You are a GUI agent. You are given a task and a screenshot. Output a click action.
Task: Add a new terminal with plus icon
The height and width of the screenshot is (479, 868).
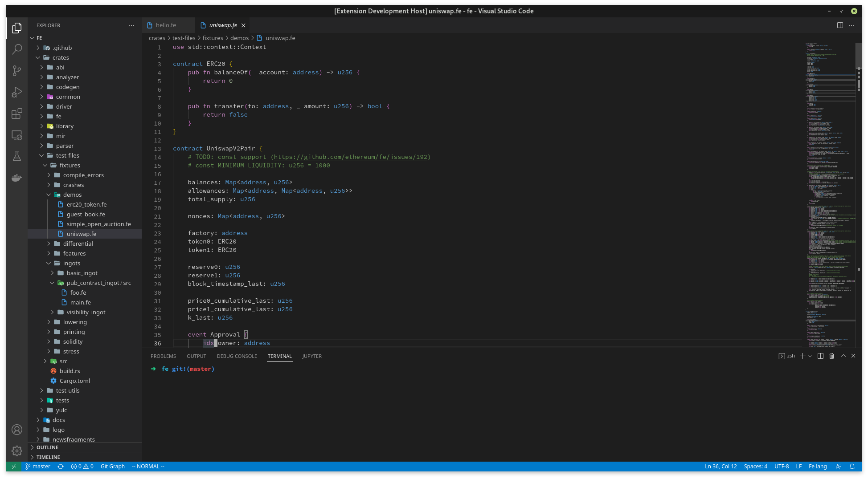coord(802,356)
